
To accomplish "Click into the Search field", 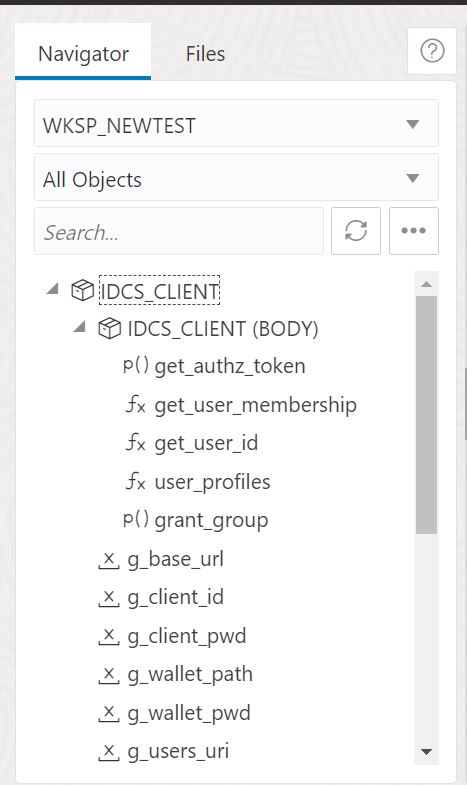I will (x=179, y=231).
